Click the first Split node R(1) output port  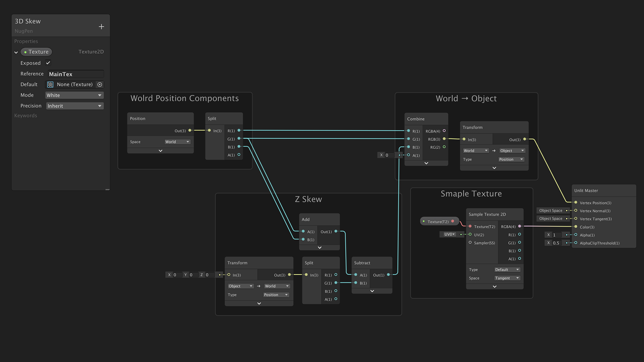(239, 130)
